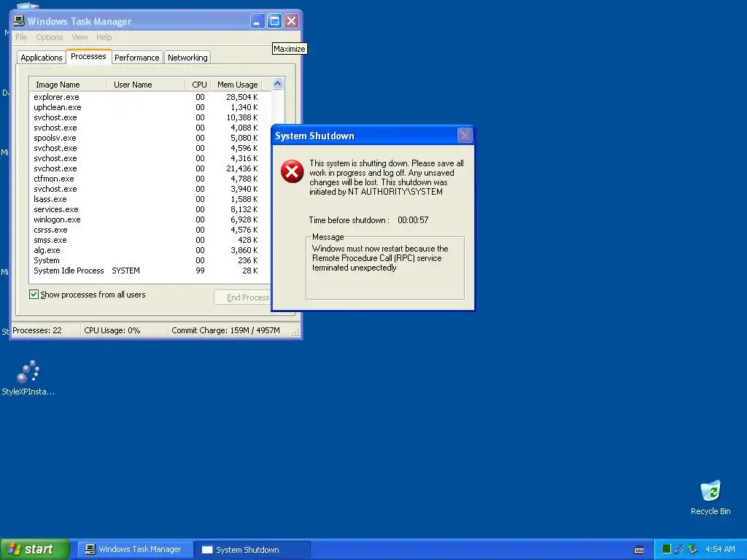Viewport: 747px width, 560px height.
Task: Open the Options menu in Task Manager
Action: point(49,37)
